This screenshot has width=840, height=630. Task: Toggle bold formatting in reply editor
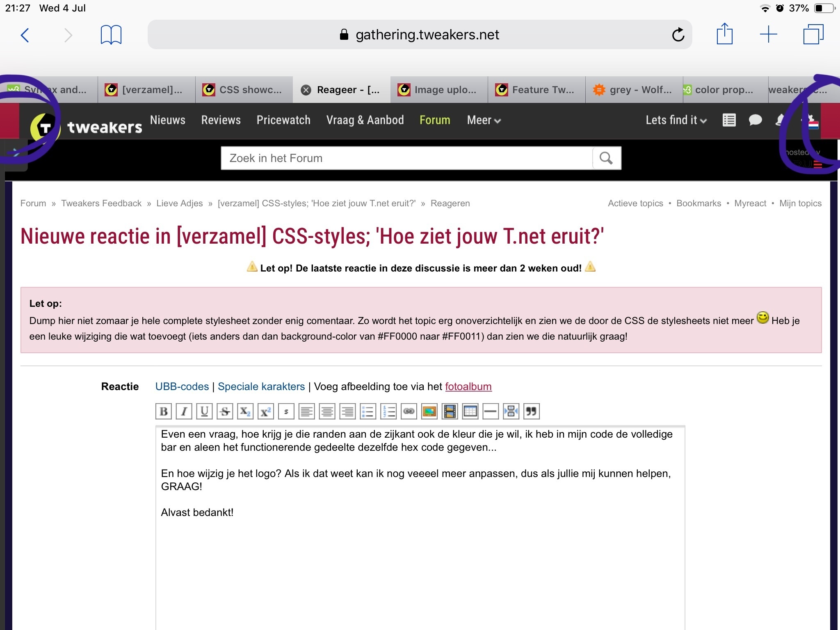tap(163, 411)
